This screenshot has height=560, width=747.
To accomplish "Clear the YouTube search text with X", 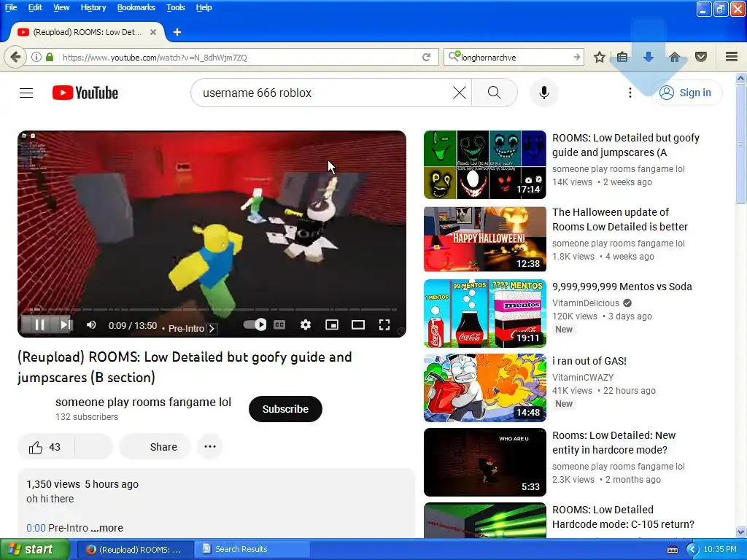I will [460, 93].
